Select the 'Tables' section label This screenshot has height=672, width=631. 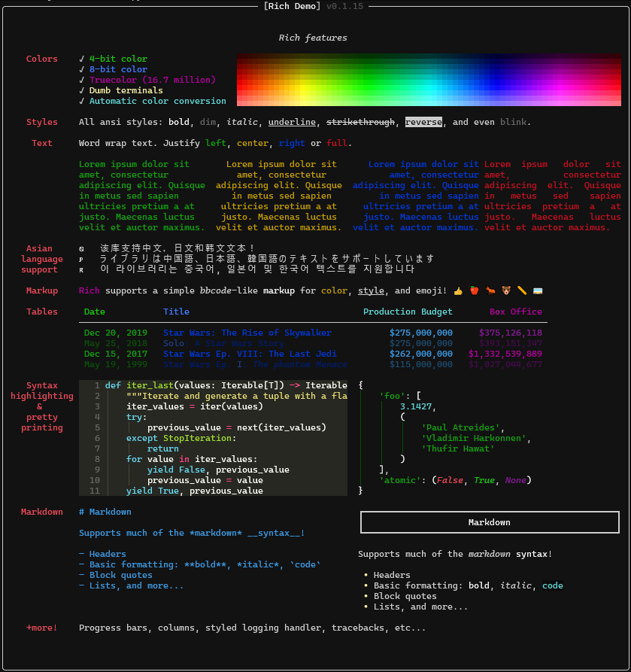click(41, 312)
